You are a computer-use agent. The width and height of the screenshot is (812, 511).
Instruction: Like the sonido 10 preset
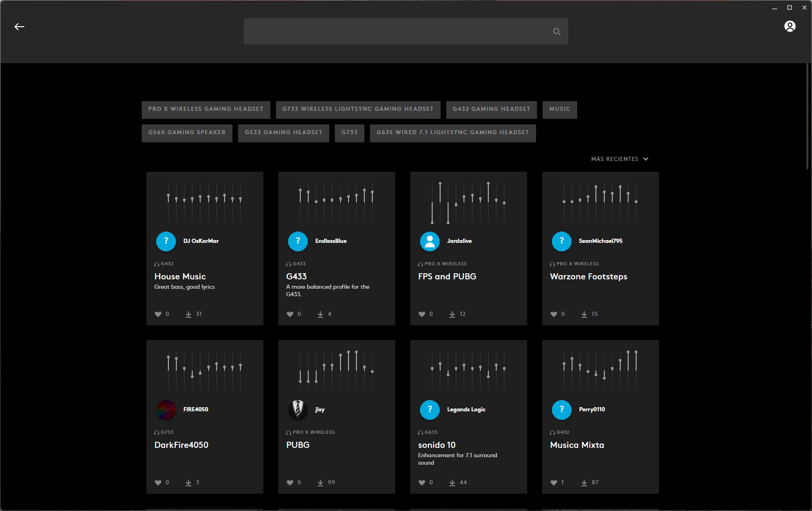422,482
